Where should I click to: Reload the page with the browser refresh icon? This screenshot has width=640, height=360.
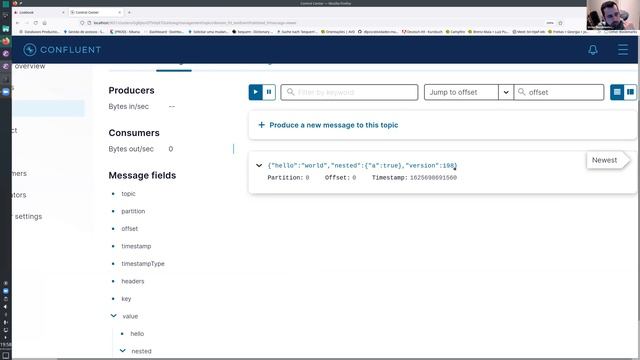click(x=36, y=23)
